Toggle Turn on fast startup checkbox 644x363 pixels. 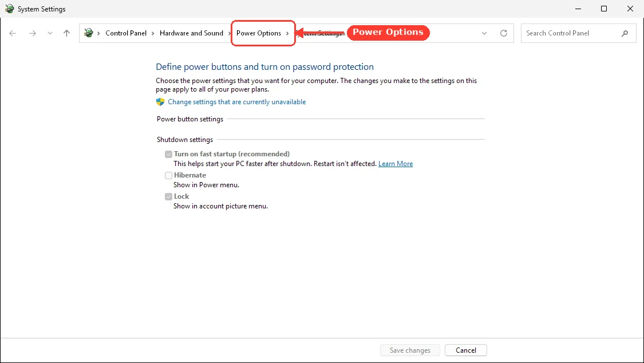(168, 155)
